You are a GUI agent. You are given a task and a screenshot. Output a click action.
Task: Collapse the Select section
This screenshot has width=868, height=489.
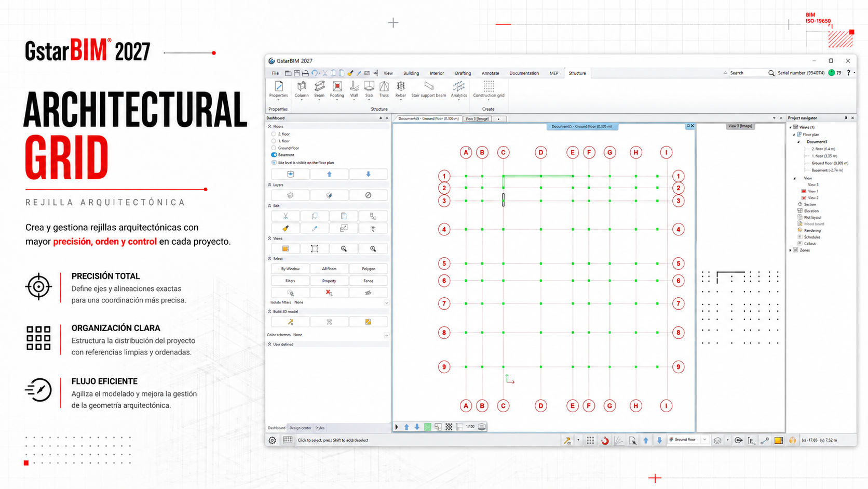pyautogui.click(x=270, y=259)
